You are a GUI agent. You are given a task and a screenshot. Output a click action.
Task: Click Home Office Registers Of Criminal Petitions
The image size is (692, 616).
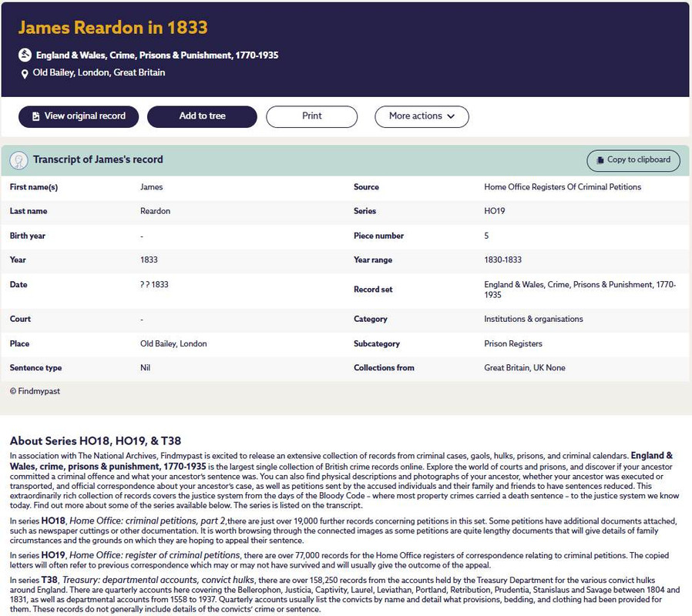(563, 187)
